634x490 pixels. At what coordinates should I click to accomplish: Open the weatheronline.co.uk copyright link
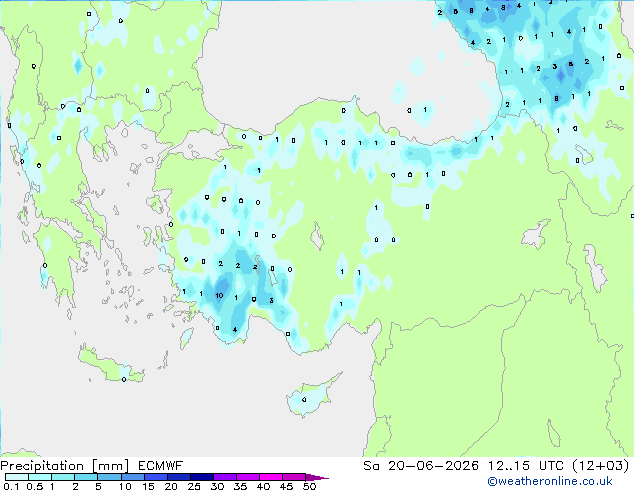[549, 481]
